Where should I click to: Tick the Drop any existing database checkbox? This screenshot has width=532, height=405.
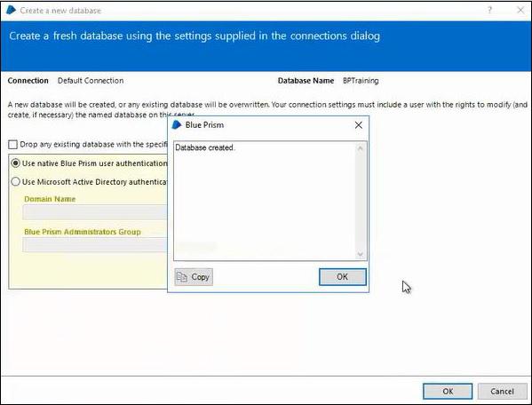tap(12, 145)
